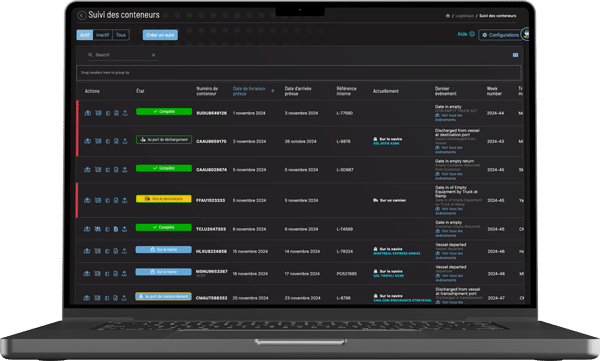Screen dimensions: 600x361
Task: Open the Aide help link
Action: (466, 34)
